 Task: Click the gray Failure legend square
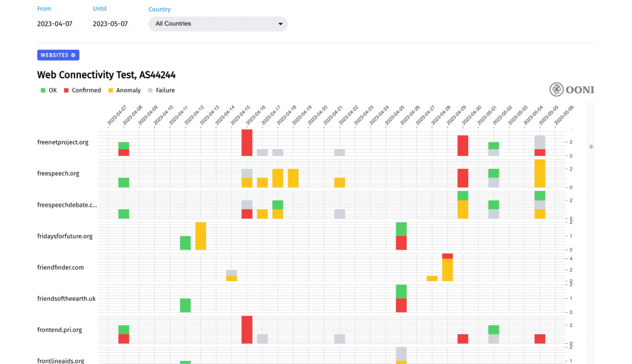(x=150, y=90)
